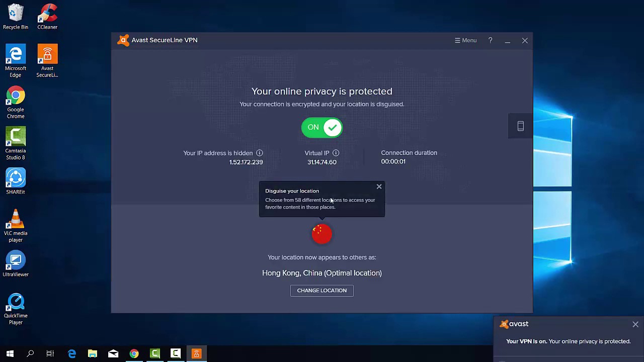Click the connection duration value 00:00:01
Screen dimensions: 644x362
click(x=393, y=161)
